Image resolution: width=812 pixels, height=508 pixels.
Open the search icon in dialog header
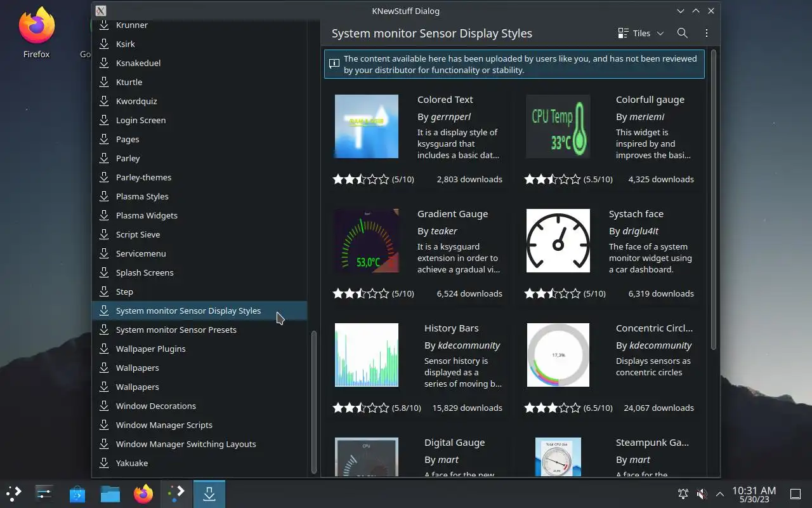683,33
